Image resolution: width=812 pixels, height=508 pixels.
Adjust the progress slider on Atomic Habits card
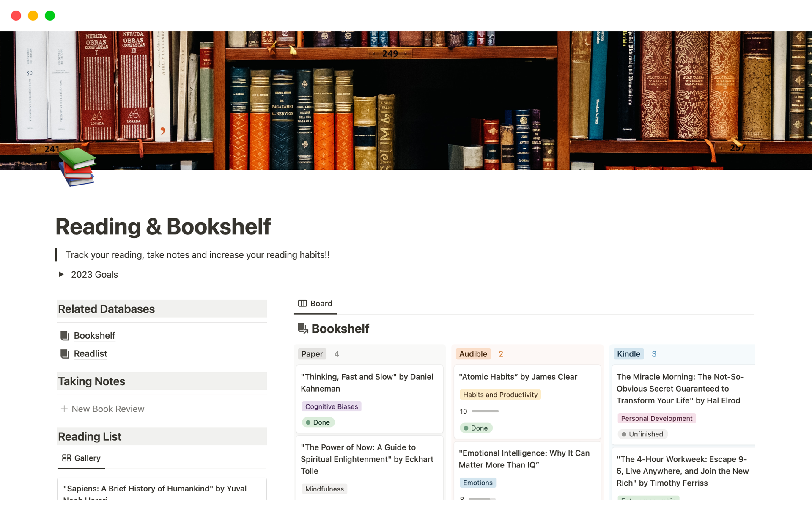coord(484,411)
